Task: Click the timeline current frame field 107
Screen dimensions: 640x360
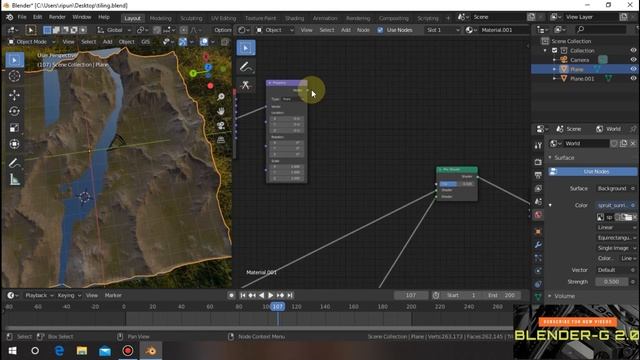Action: [x=411, y=295]
